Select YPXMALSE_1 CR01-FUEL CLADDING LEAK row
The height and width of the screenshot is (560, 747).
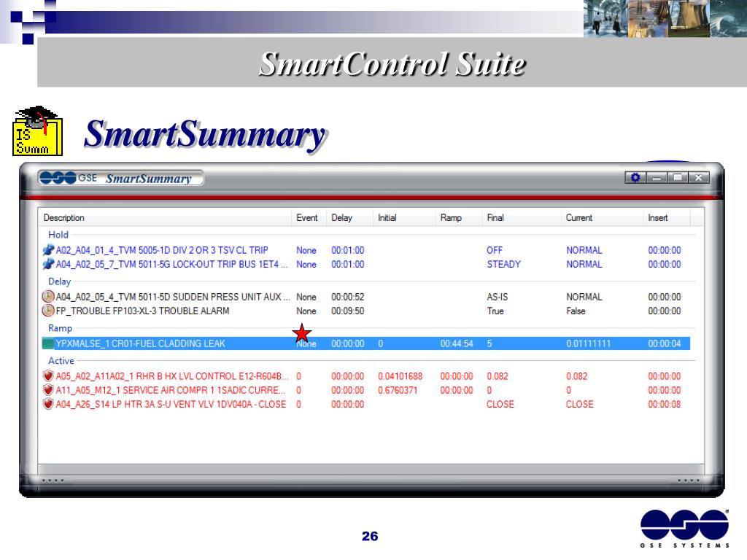point(366,343)
